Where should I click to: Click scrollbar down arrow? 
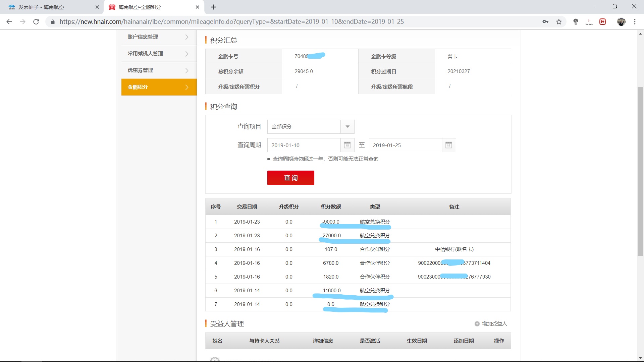640,358
